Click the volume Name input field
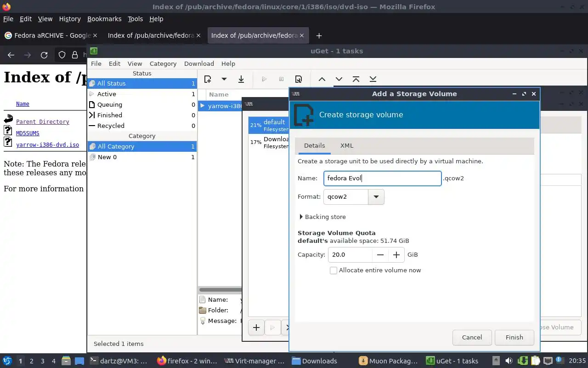Image resolution: width=588 pixels, height=368 pixels. (383, 178)
